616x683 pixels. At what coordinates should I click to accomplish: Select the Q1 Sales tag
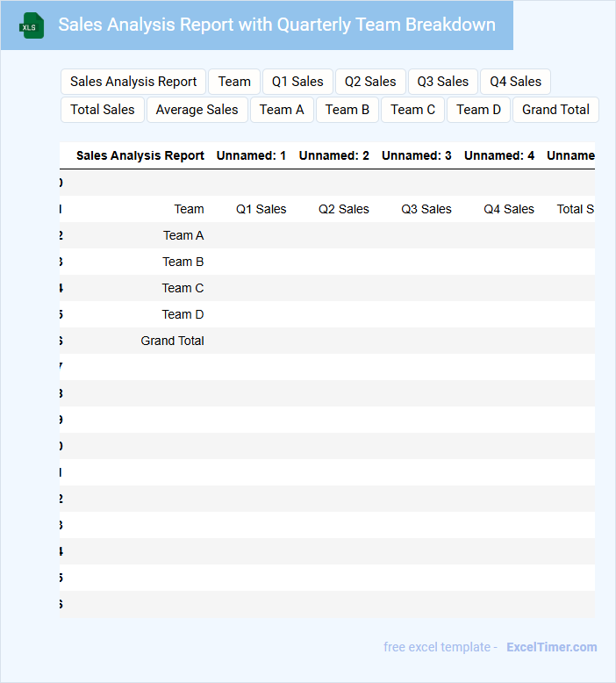[297, 82]
